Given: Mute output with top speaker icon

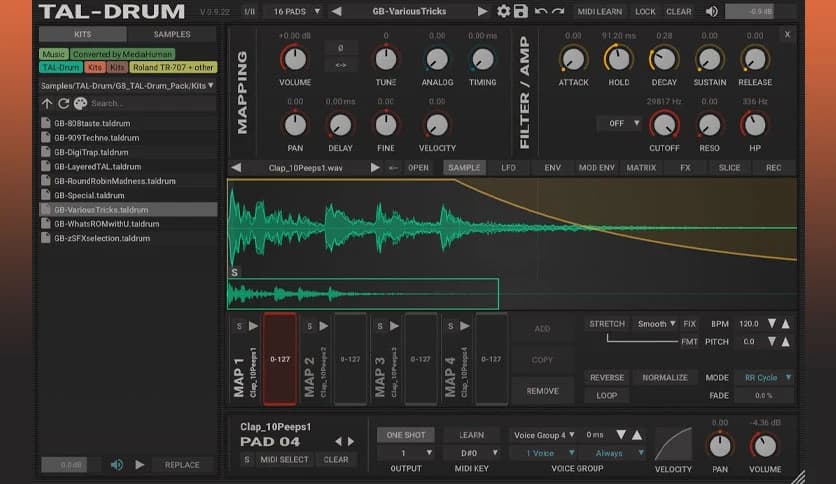Looking at the screenshot, I should pos(711,11).
